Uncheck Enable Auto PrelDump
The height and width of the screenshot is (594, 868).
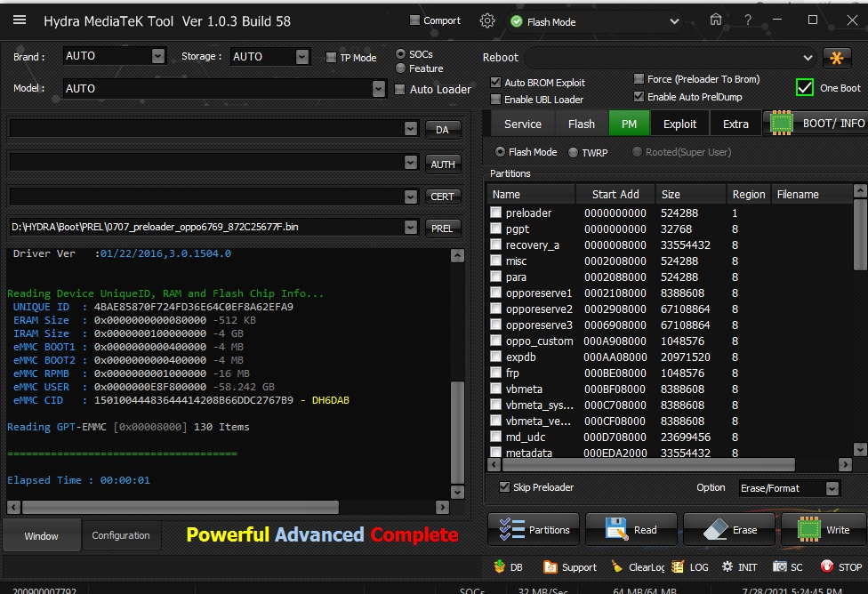click(639, 96)
